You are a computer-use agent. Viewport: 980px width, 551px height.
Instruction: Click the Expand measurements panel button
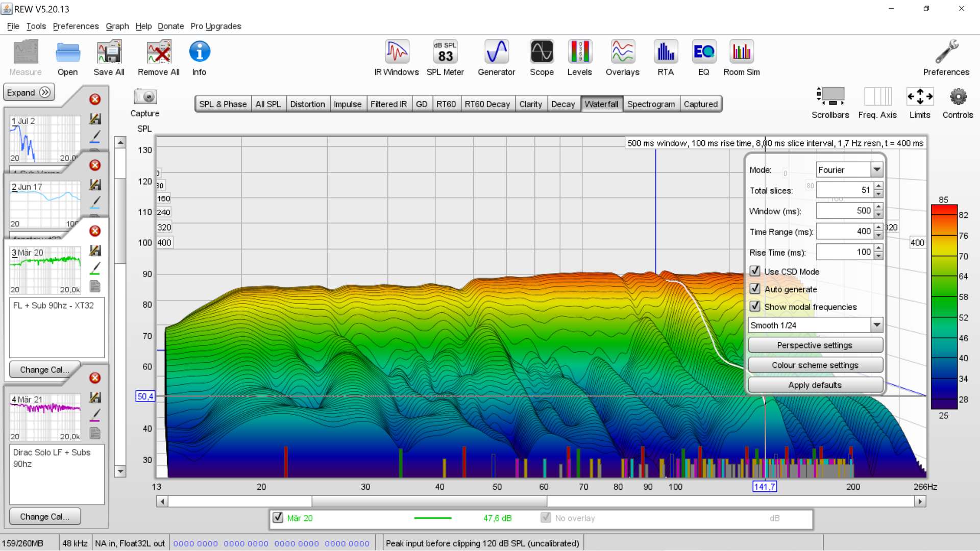(x=29, y=92)
